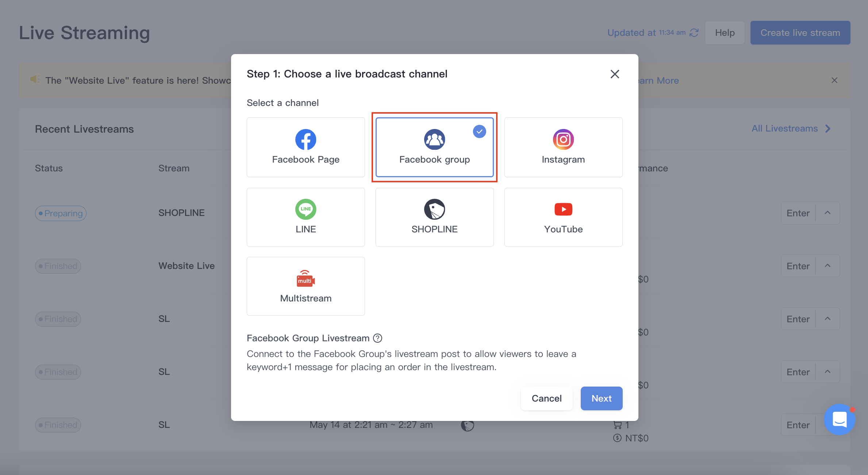The height and width of the screenshot is (475, 868).
Task: Click the megaphone icon in the banner
Action: (35, 79)
